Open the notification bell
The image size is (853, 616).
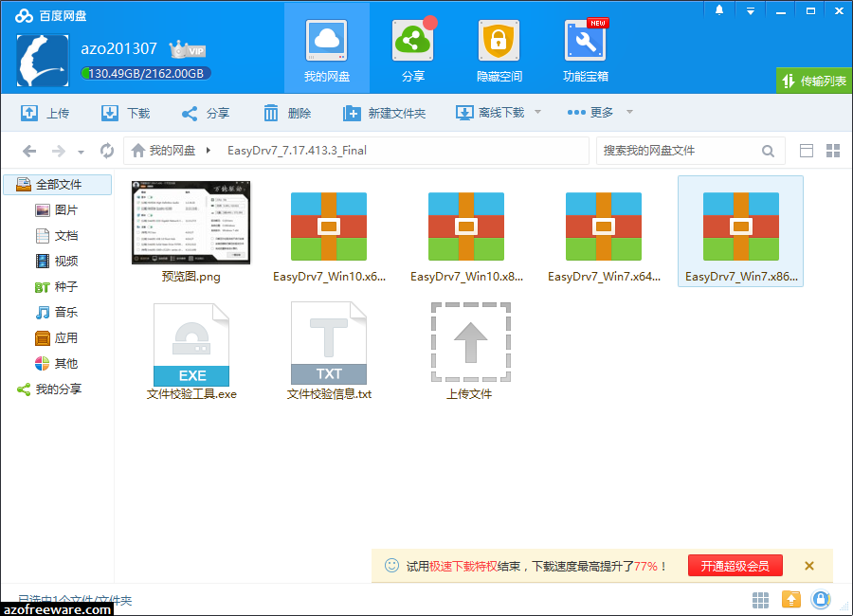719,9
